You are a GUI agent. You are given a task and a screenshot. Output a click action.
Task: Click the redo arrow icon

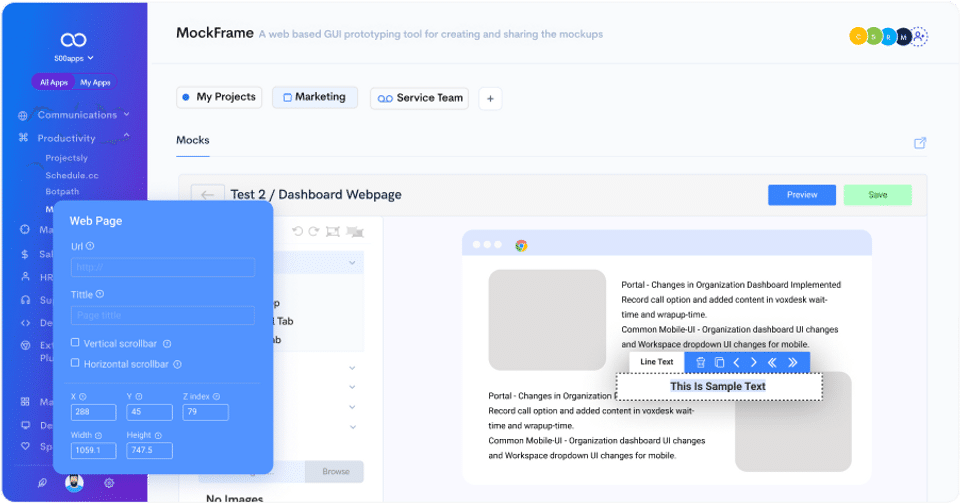pos(314,231)
